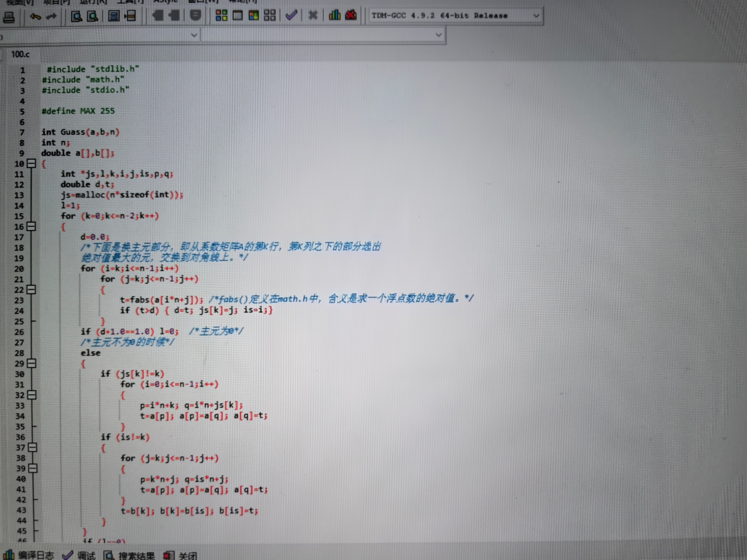Open the TDM-GCC 4.9.2 compiler dropdown
The image size is (747, 560).
click(536, 16)
